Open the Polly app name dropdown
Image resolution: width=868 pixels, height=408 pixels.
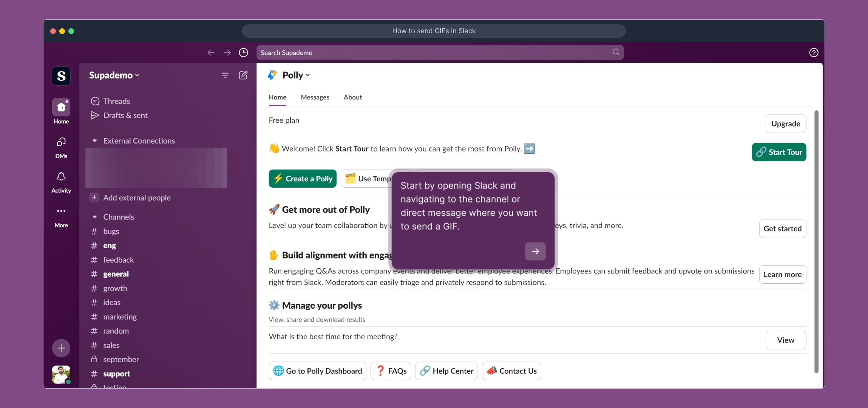(x=296, y=75)
